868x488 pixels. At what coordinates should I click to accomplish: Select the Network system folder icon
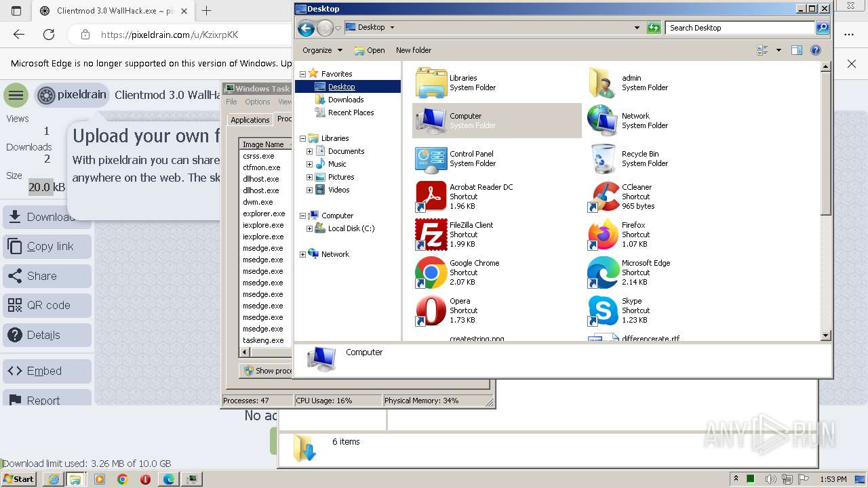pos(603,121)
